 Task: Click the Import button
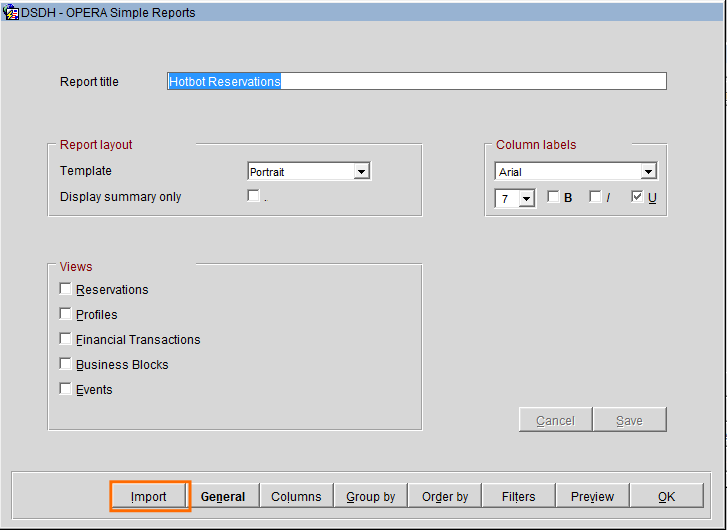pos(149,496)
